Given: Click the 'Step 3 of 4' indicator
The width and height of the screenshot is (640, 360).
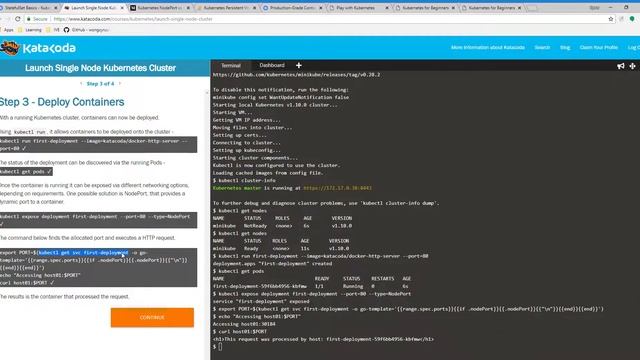Looking at the screenshot, I should coord(100,84).
